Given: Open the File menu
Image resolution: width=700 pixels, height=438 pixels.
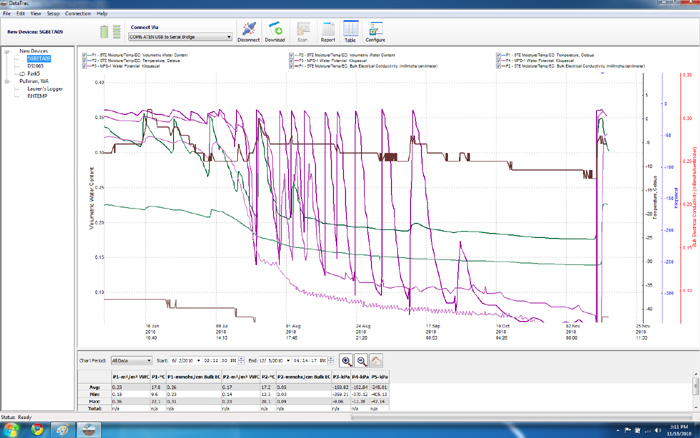Looking at the screenshot, I should 7,14.
